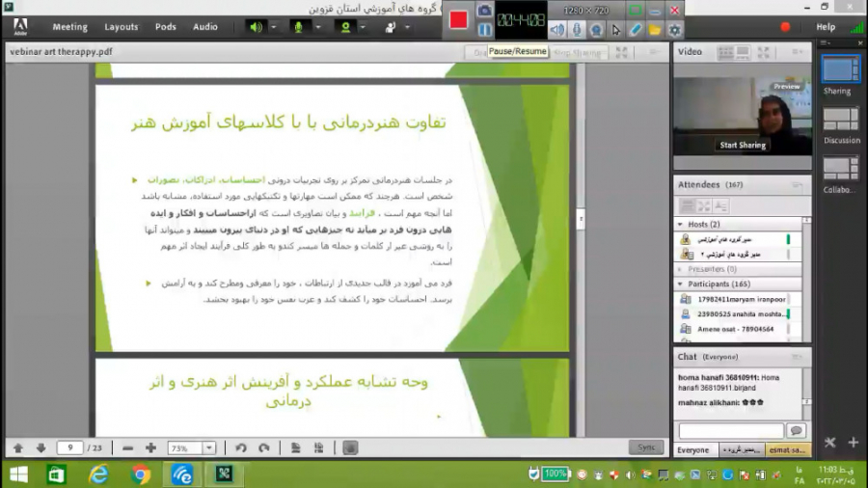Stop recording with the red square button
The width and height of the screenshot is (868, 488).
tap(458, 20)
